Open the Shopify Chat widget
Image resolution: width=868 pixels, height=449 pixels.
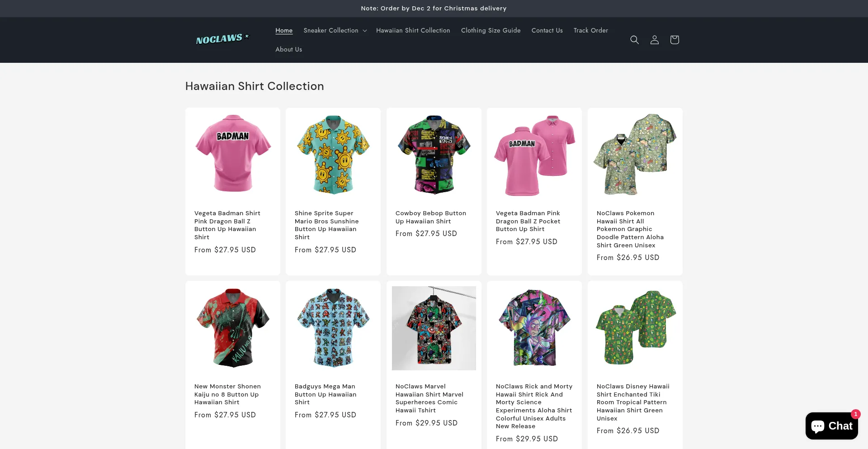pyautogui.click(x=831, y=425)
